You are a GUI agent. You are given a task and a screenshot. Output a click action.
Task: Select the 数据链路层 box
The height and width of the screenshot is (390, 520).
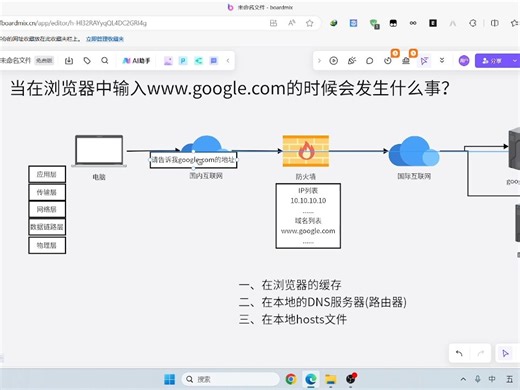(47, 227)
